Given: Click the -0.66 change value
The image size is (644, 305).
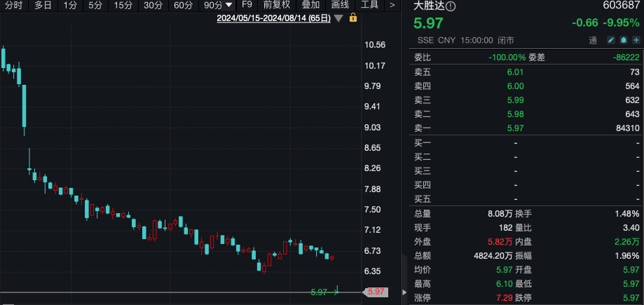Looking at the screenshot, I should 585,23.
